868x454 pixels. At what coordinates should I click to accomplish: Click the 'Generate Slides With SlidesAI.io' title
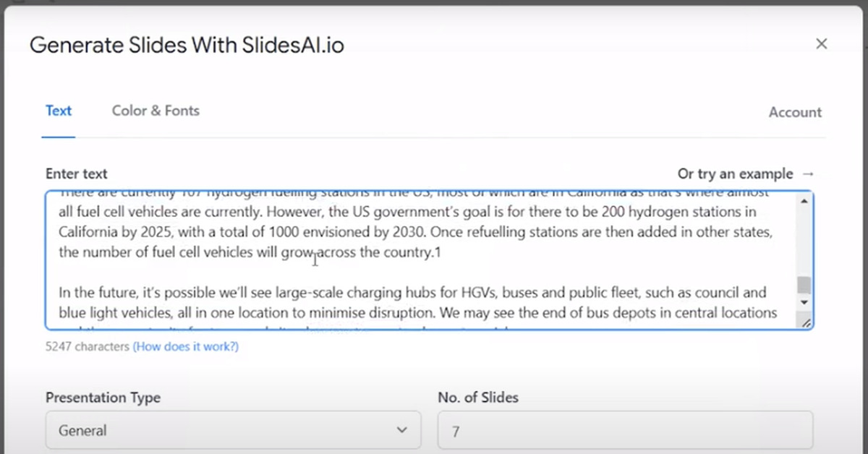pos(187,46)
